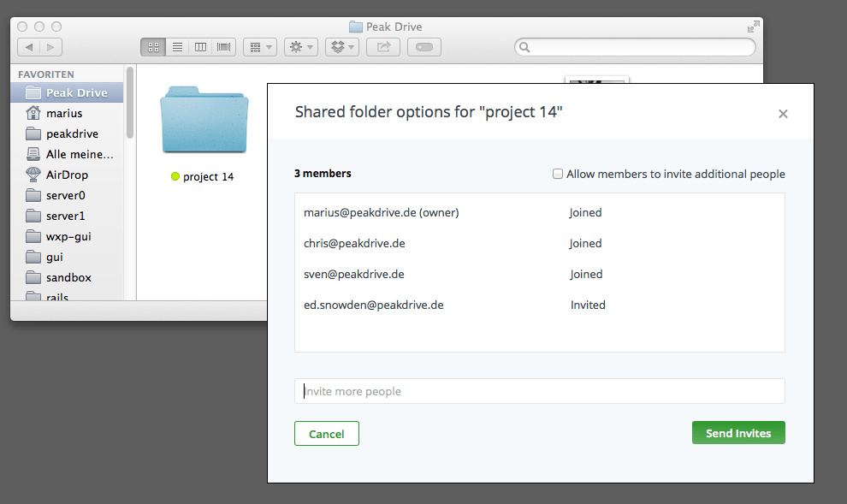Image resolution: width=847 pixels, height=504 pixels.
Task: Enable allowing members to invite additional people
Action: pyautogui.click(x=558, y=175)
